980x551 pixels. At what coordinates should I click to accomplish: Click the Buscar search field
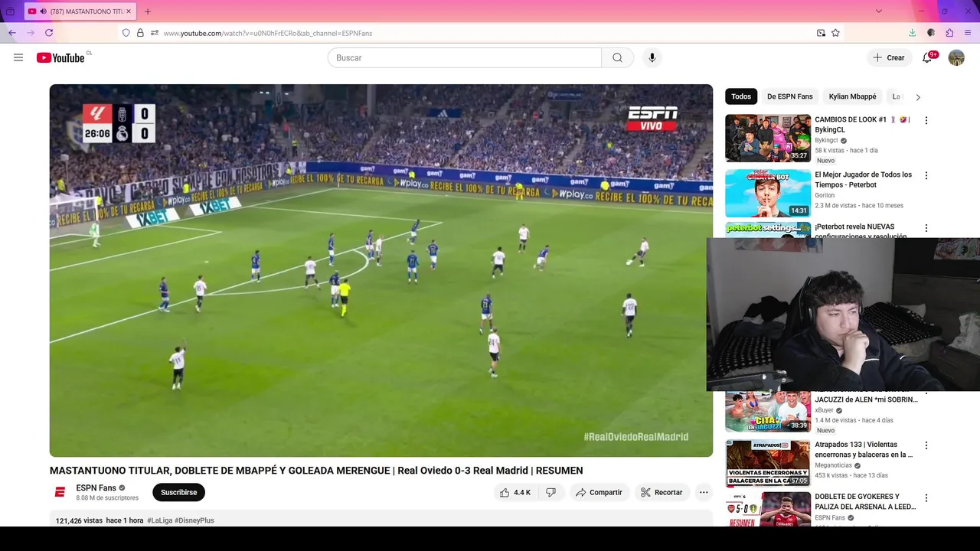pos(465,57)
